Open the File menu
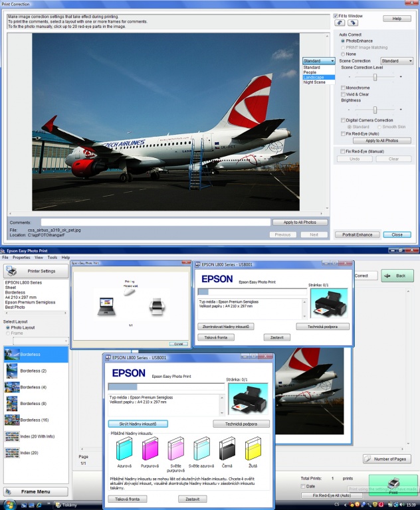Viewport: 420px width, 510px height. coord(5,257)
